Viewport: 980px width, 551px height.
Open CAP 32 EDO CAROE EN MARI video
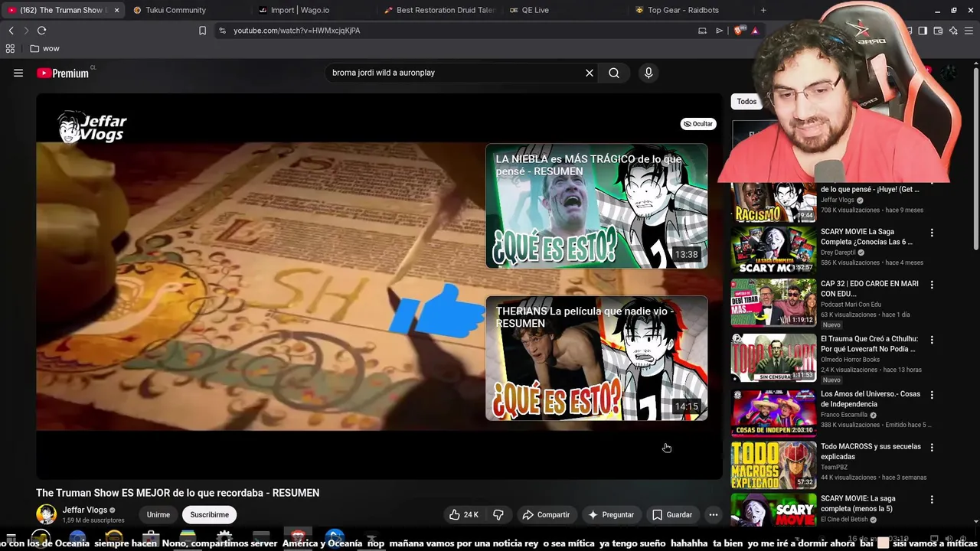point(870,289)
